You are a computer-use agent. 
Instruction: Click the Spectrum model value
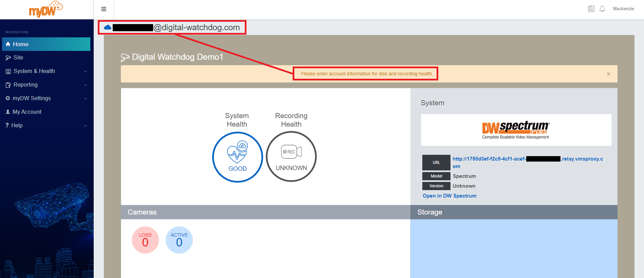[464, 176]
